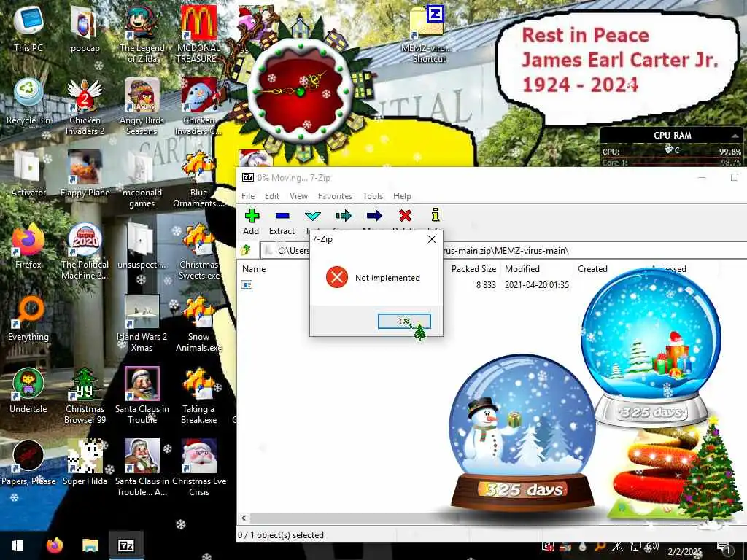Open Snow Animals.exe desktop icon
Screen dimensions: 747x560
[199, 324]
